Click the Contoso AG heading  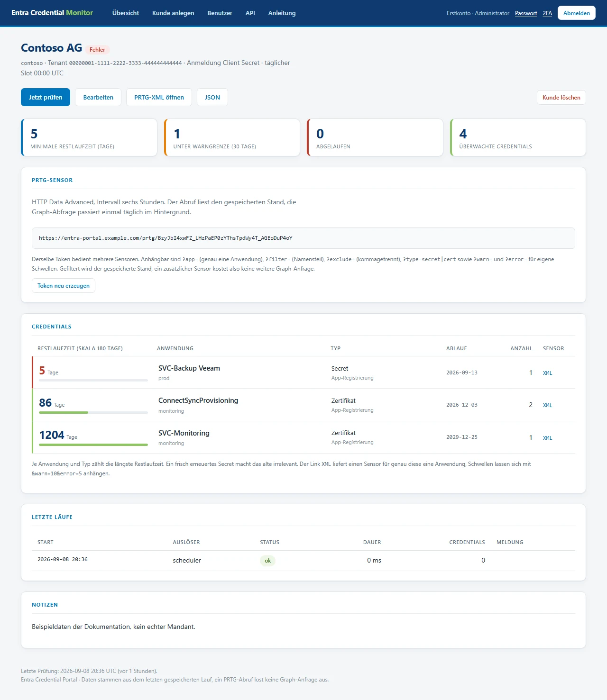[52, 48]
